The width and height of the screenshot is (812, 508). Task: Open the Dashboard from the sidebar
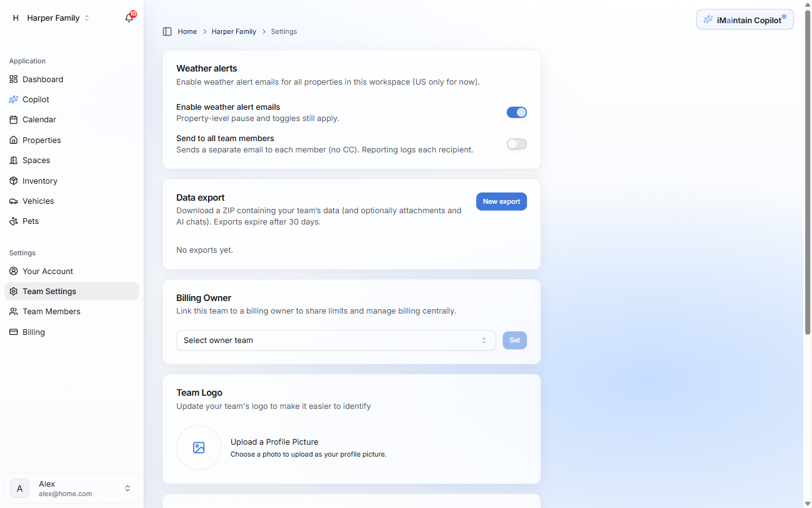click(x=43, y=79)
